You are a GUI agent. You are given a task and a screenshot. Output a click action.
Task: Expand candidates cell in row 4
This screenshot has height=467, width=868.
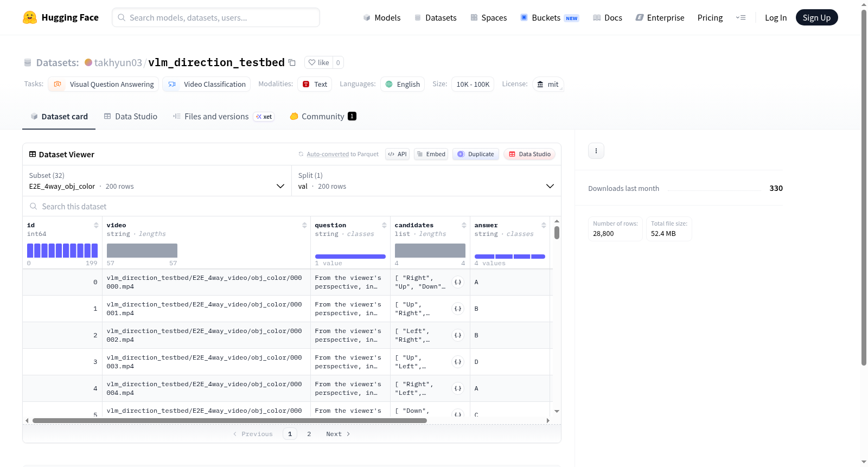click(458, 388)
